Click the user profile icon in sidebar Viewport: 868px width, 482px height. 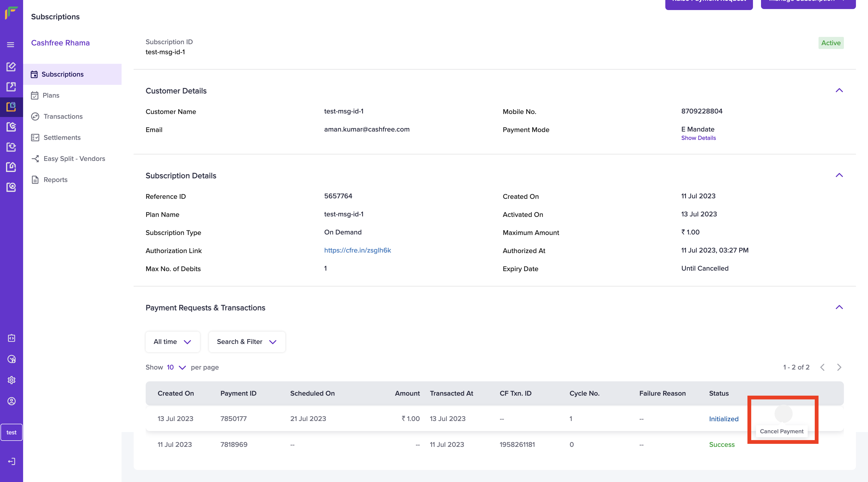[12, 401]
